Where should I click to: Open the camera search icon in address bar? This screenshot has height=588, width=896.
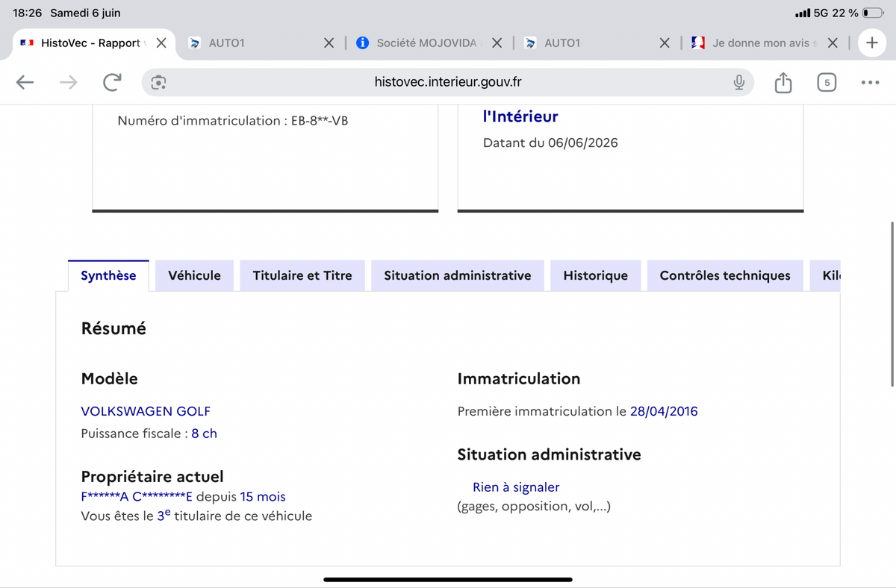coord(158,83)
